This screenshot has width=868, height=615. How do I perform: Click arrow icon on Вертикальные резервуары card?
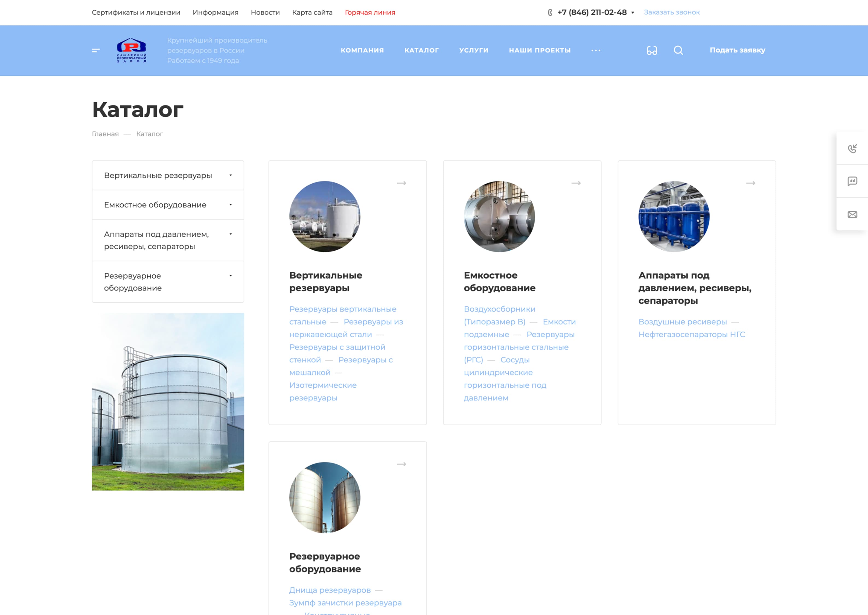(401, 183)
